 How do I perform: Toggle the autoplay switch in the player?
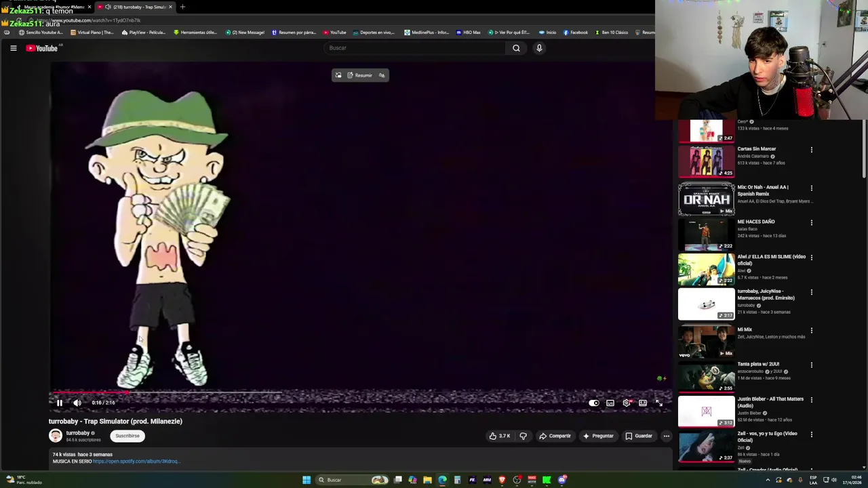click(593, 403)
